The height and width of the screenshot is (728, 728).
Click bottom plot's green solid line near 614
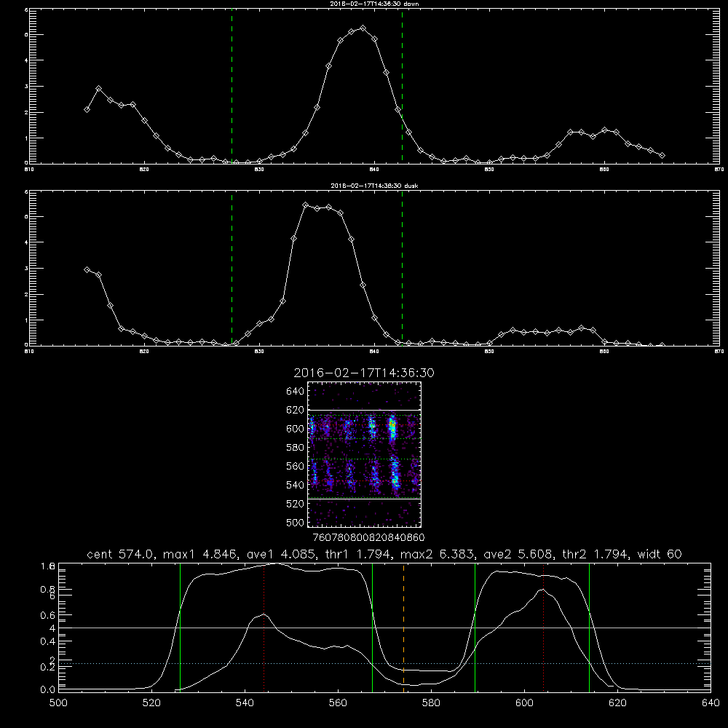(589, 627)
